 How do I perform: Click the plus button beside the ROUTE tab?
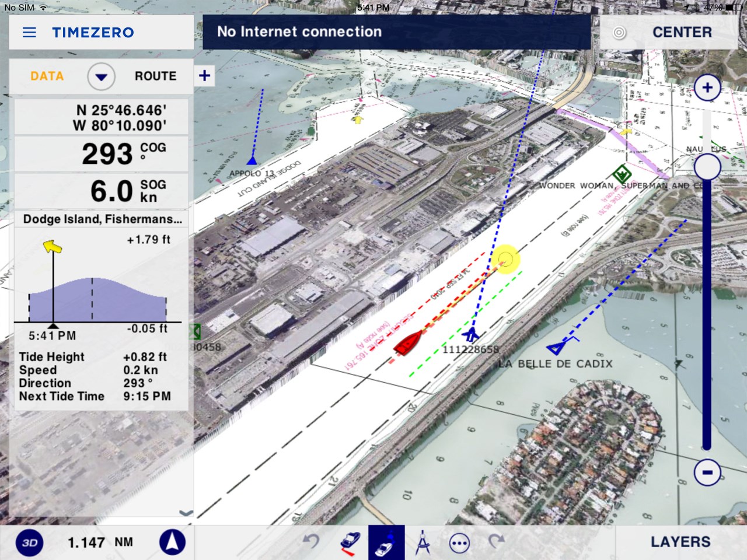[x=204, y=76]
